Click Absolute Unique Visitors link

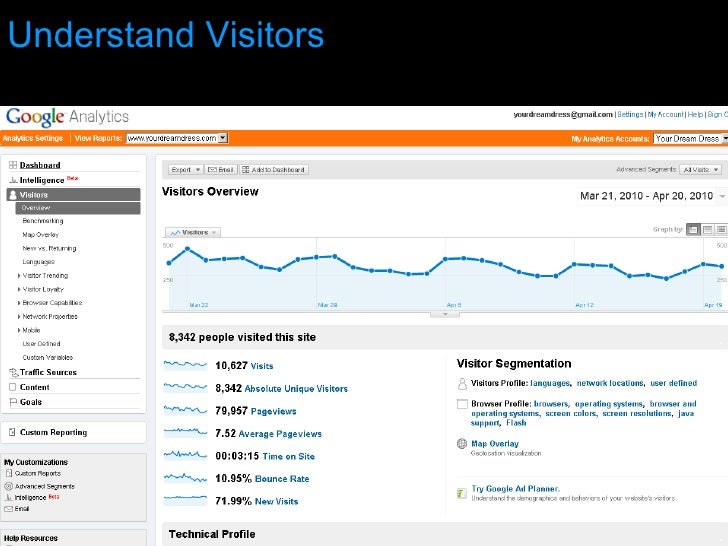click(296, 389)
